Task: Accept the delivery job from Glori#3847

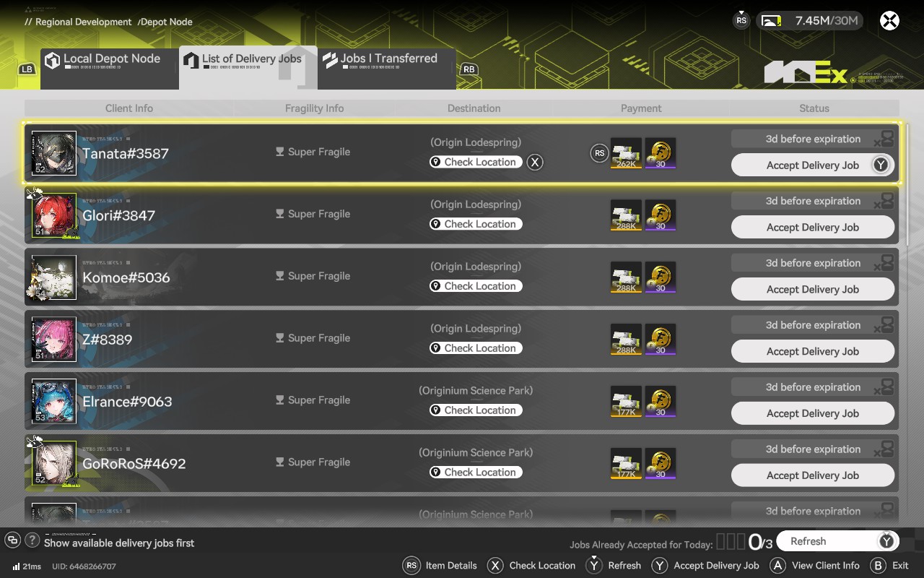Action: (x=813, y=227)
